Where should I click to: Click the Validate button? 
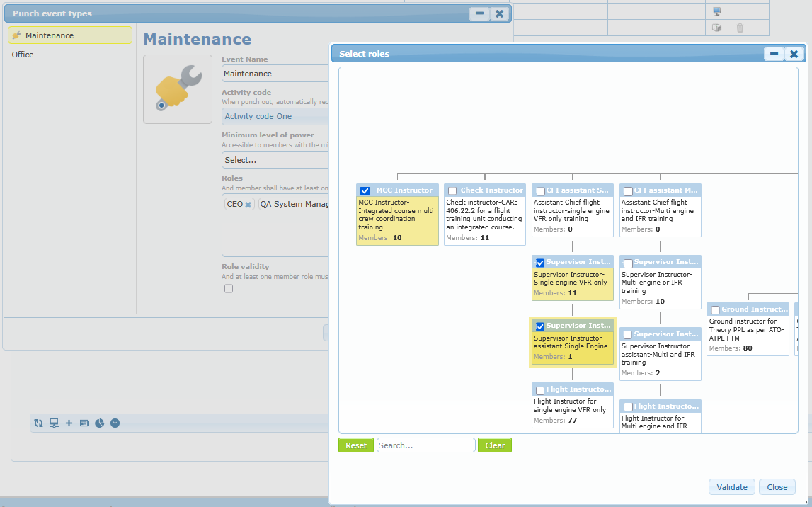[x=731, y=487]
